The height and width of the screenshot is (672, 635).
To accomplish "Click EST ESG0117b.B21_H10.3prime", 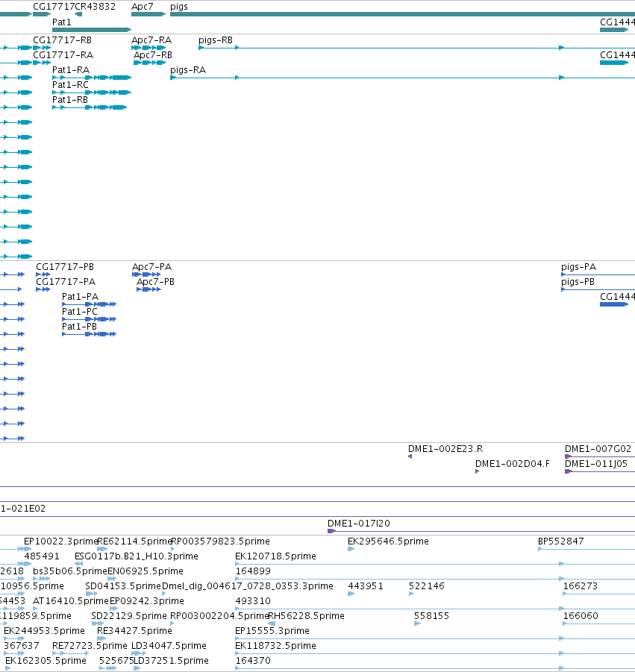I will (78, 564).
